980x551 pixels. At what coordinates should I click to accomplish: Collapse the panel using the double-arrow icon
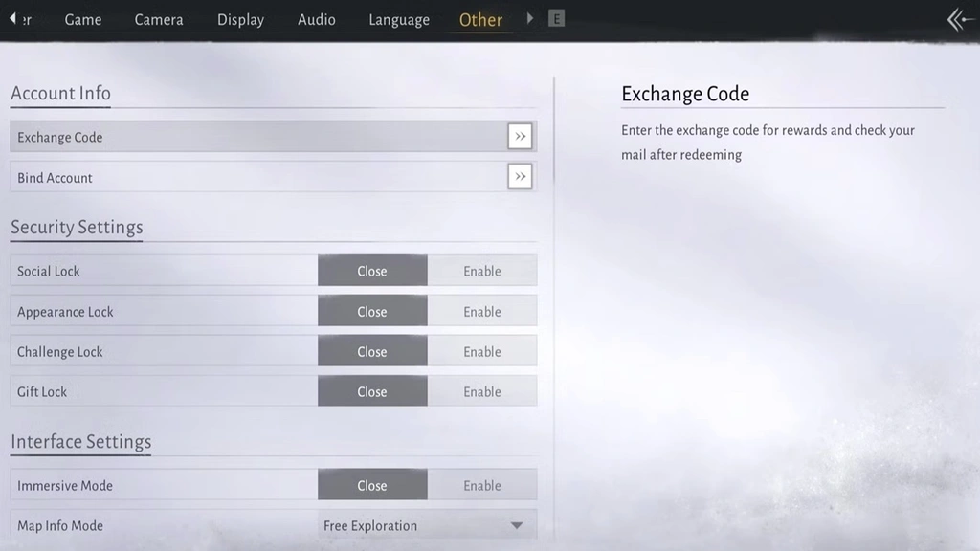click(x=959, y=19)
